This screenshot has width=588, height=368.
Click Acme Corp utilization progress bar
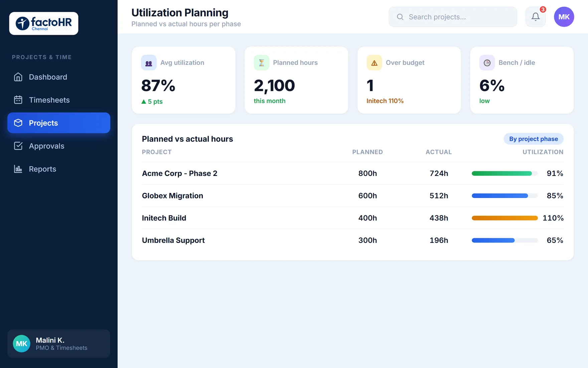504,173
